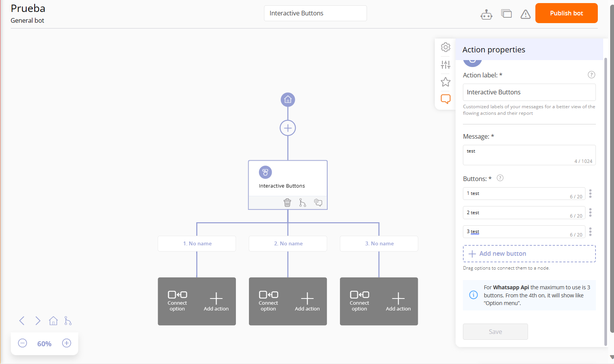Delete the Interactive Buttons node via trash icon

point(287,203)
